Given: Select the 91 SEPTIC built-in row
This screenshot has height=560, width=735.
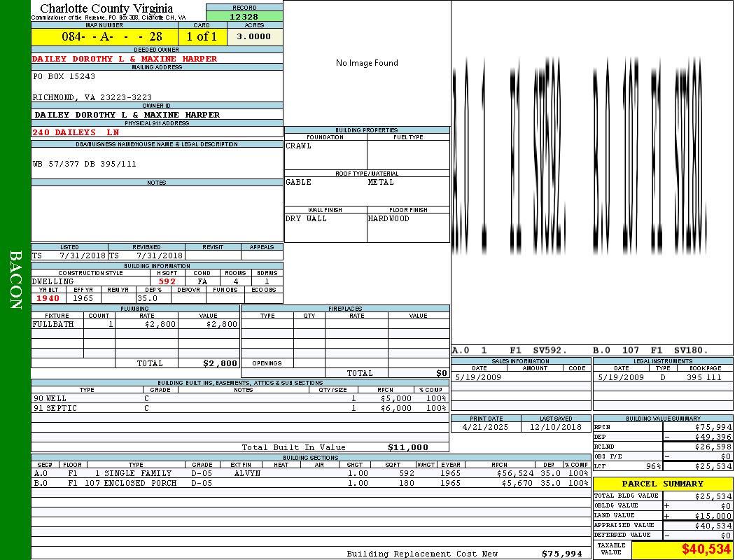Looking at the screenshot, I should point(240,408).
